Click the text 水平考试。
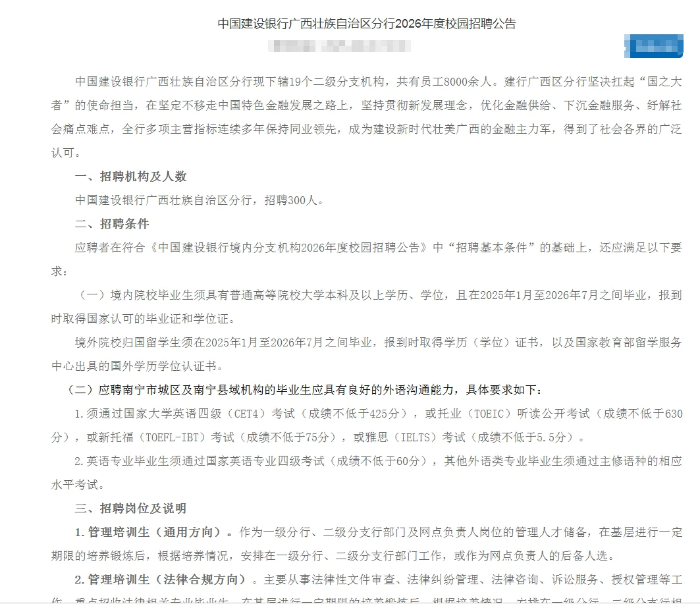This screenshot has width=700, height=604. pyautogui.click(x=78, y=484)
